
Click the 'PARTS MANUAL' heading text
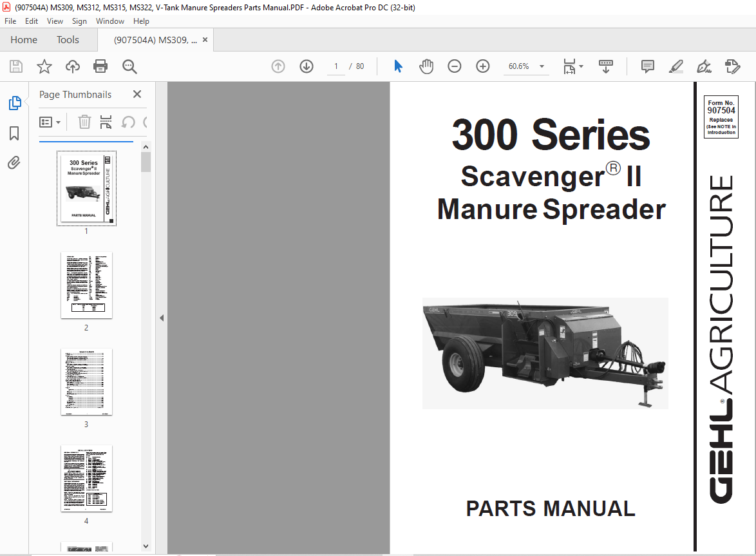pos(551,509)
